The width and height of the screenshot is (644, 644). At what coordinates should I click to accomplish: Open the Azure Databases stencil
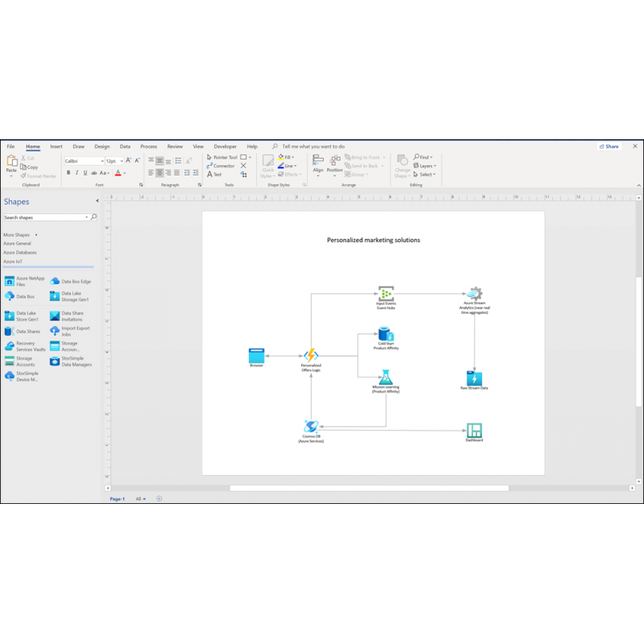click(x=19, y=252)
